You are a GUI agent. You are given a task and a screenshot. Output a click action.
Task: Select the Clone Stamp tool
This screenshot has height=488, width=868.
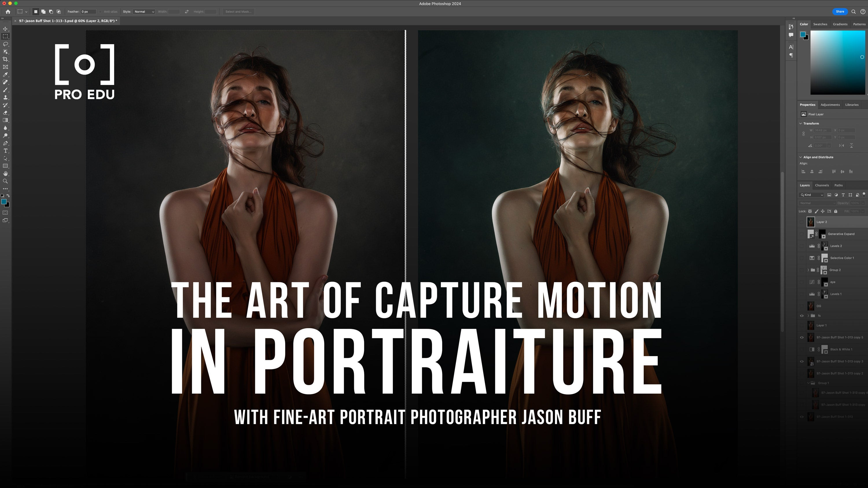pyautogui.click(x=5, y=98)
